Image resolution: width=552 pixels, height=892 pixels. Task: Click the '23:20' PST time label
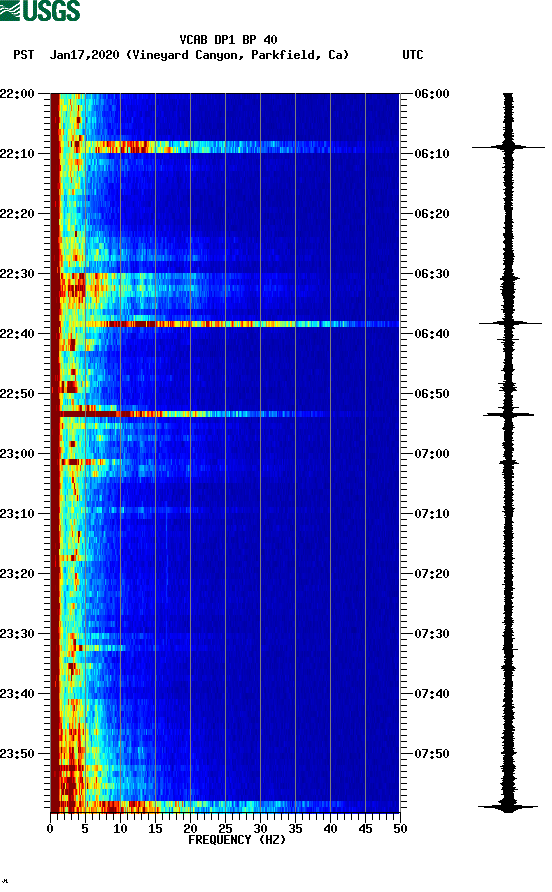(17, 573)
